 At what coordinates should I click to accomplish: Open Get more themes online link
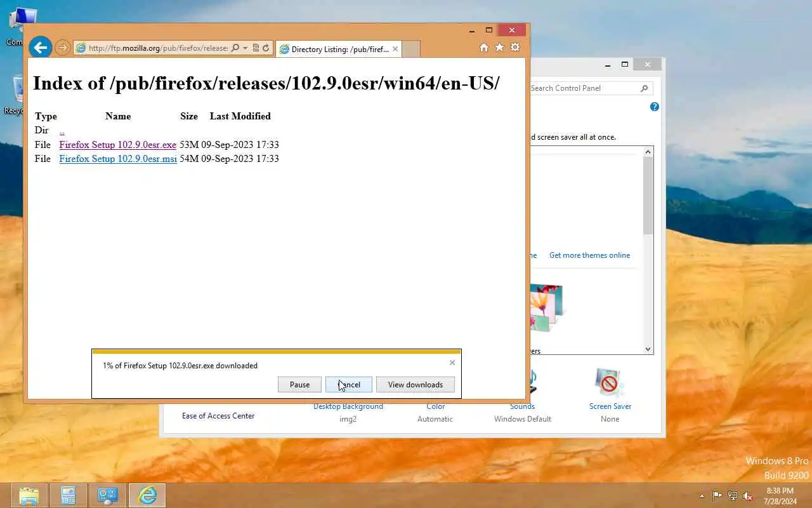point(590,255)
